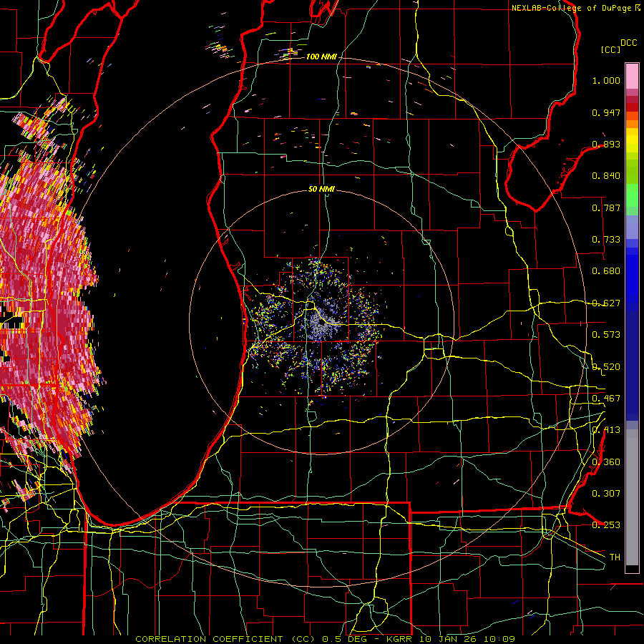Screen dimensions: 644x644
Task: Click the 50 NMI range ring label
Action: click(x=321, y=190)
